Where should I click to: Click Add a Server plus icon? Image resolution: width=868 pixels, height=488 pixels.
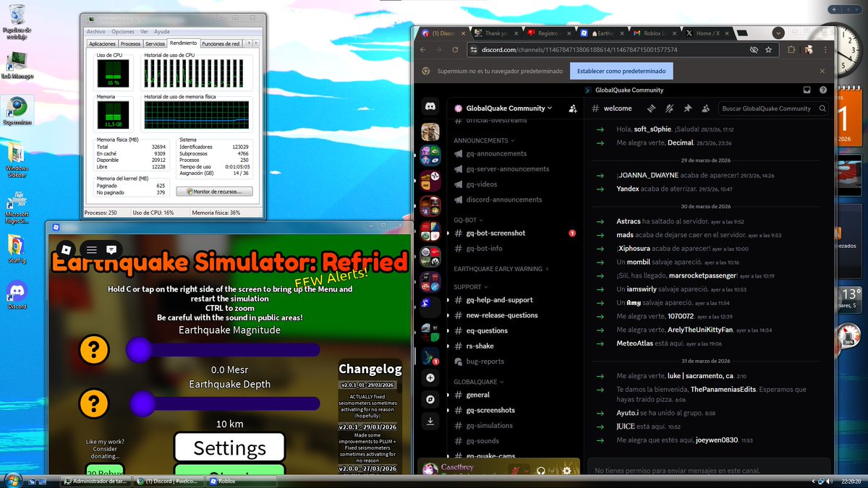(430, 377)
